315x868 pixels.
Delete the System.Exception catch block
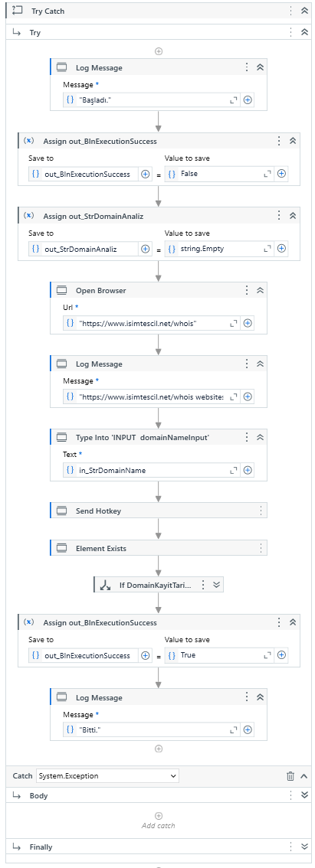290,776
